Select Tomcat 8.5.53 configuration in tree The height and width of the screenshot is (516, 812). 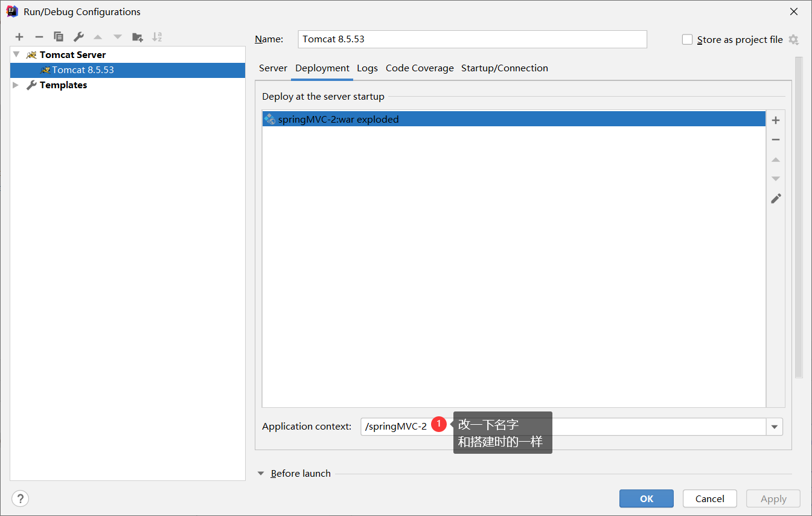[x=127, y=70]
